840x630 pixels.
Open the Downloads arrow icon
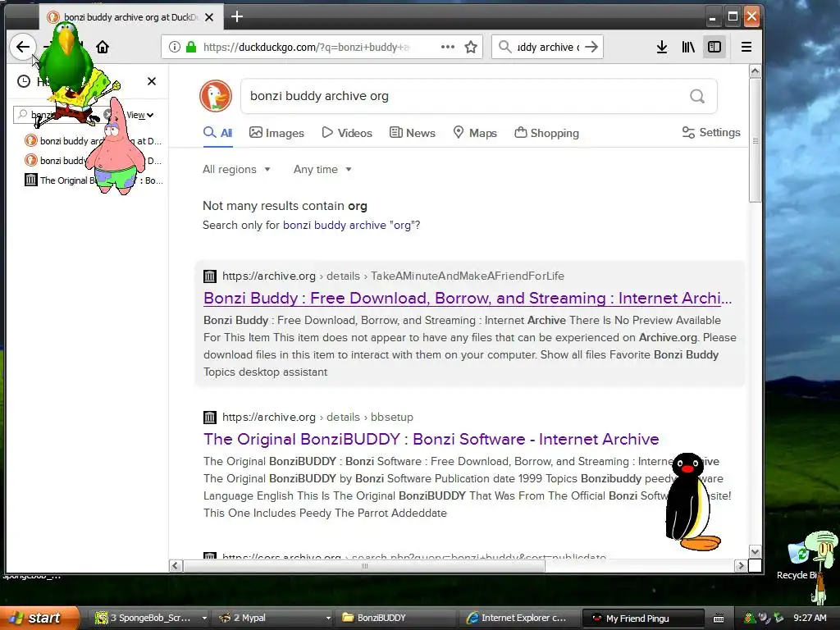662,47
